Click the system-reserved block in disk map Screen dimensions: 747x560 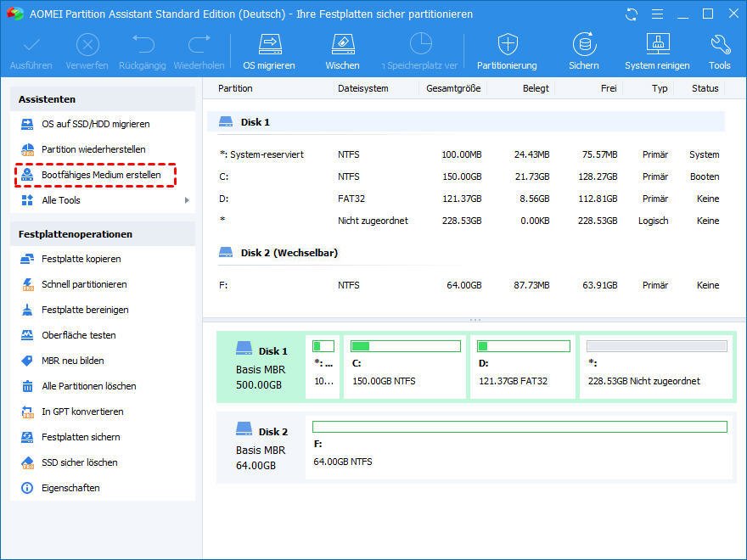click(x=323, y=367)
